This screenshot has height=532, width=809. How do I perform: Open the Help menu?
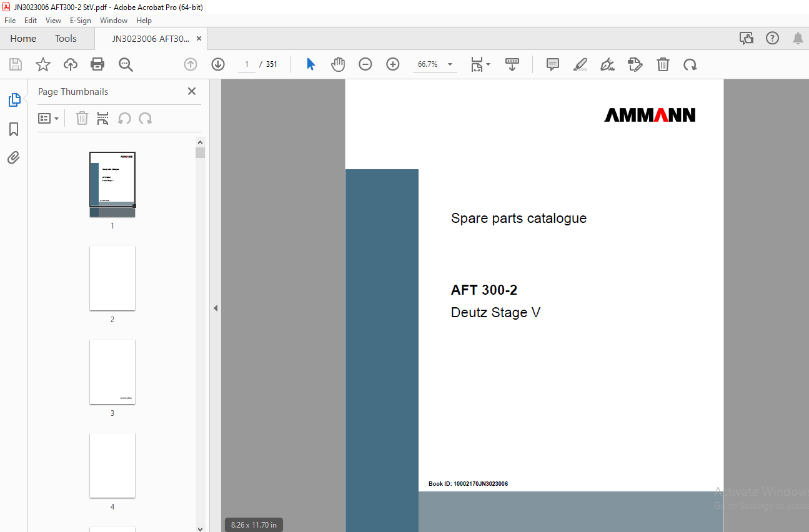144,21
